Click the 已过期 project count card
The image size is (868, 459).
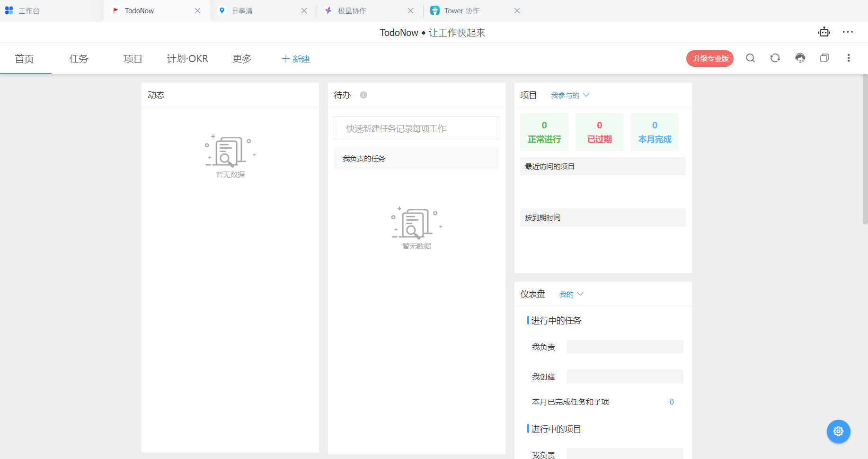click(600, 132)
